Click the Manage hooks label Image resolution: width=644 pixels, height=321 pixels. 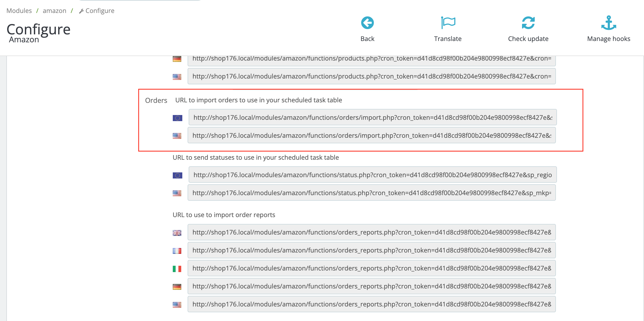pyautogui.click(x=609, y=39)
